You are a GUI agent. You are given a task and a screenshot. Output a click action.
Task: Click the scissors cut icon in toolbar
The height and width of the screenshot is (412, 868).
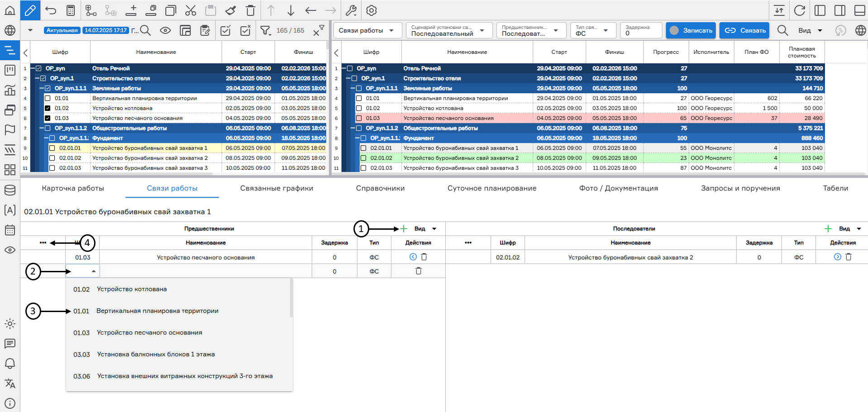point(191,10)
